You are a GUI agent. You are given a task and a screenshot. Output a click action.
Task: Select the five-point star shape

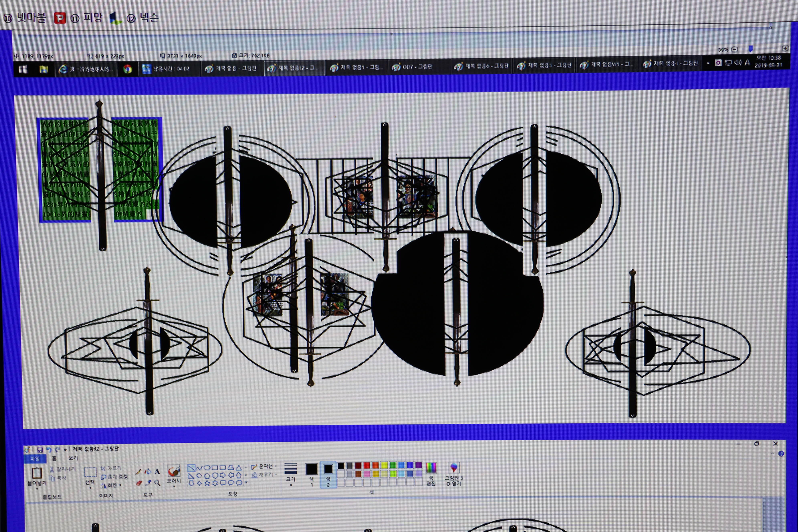point(207,483)
